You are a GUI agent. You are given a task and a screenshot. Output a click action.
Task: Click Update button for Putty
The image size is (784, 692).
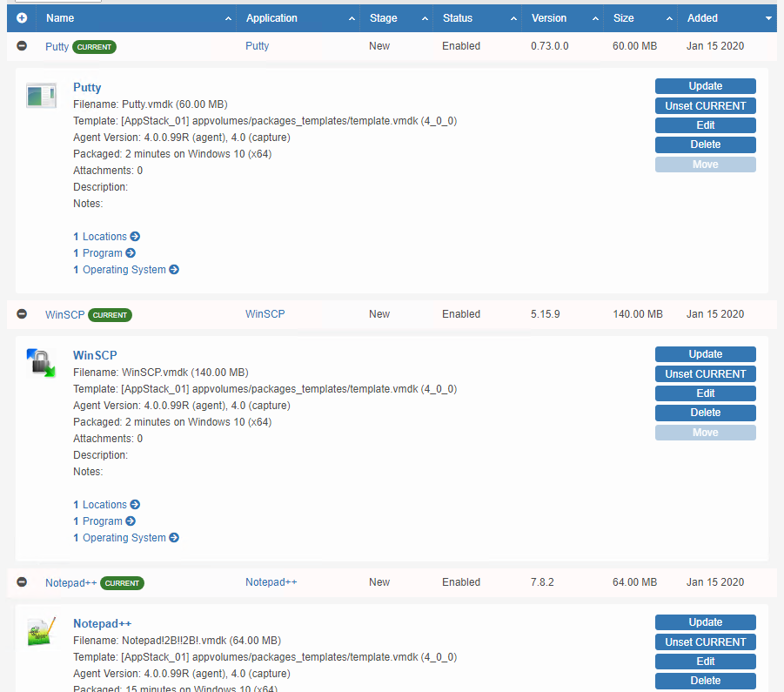[x=706, y=86]
